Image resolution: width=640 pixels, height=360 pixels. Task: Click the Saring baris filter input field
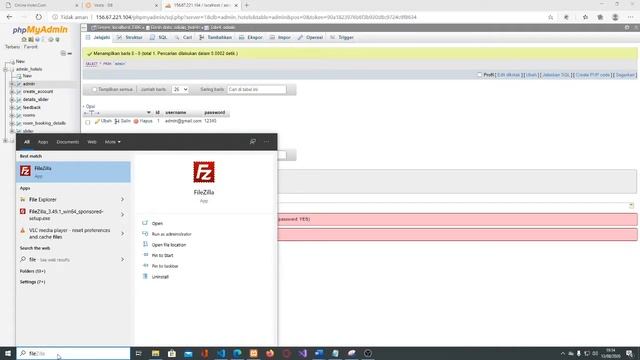(x=257, y=89)
